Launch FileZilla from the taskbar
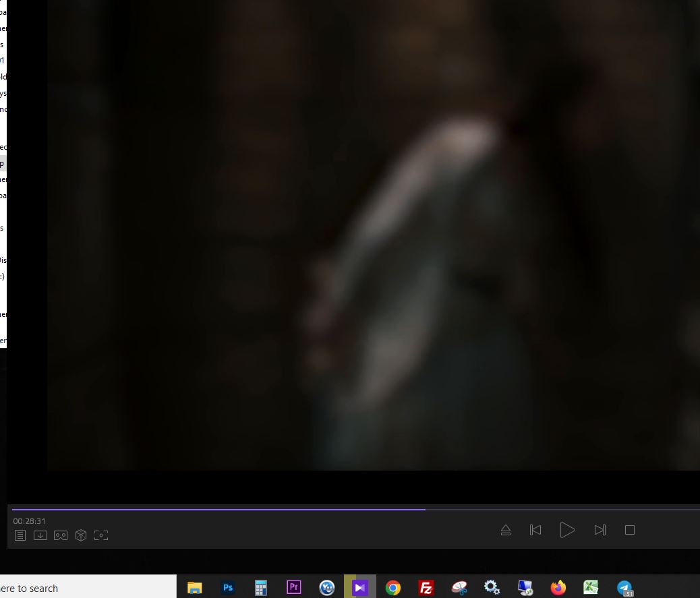The width and height of the screenshot is (700, 598). pyautogui.click(x=426, y=588)
